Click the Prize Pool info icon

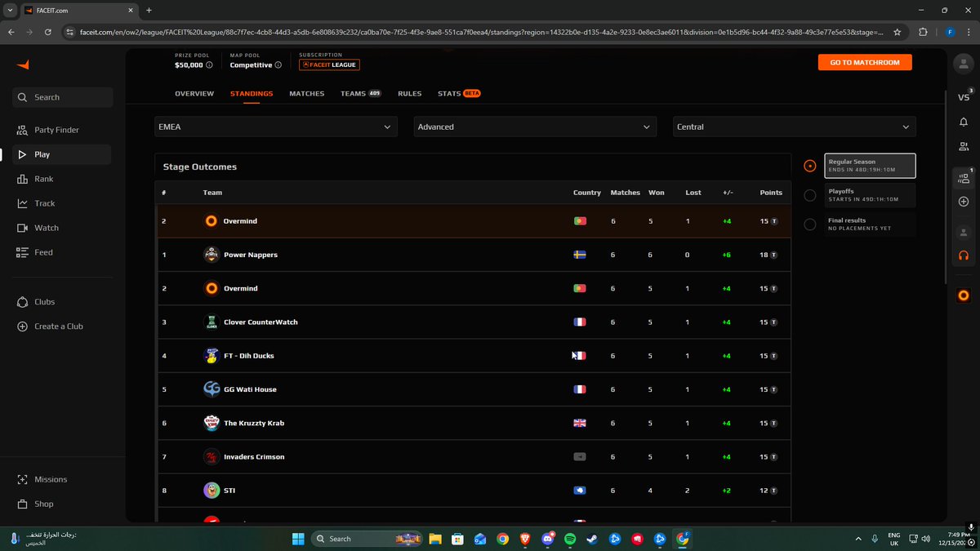[209, 65]
